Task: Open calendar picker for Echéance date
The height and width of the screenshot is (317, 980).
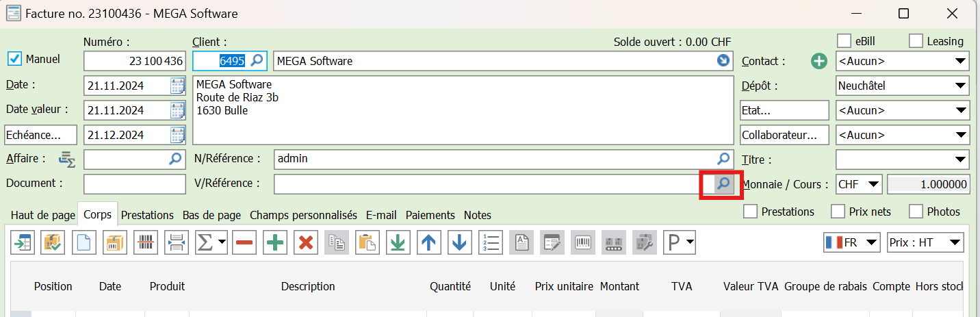Action: (177, 135)
